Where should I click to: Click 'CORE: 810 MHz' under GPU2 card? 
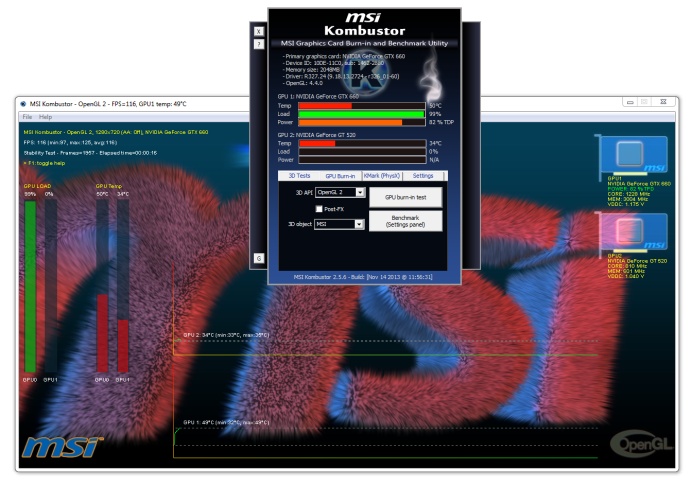[x=627, y=266]
